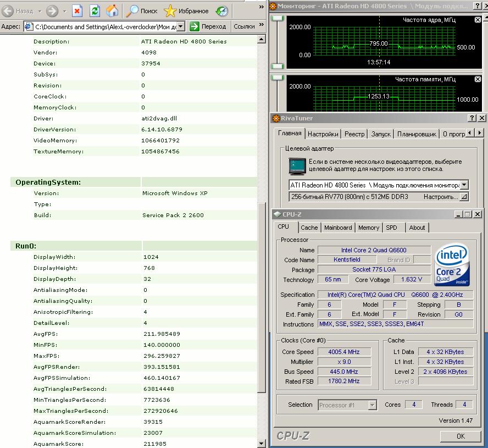Screen dimensions: 488x448
Task: Open the Ссылки (Links) toolbar
Action: pos(245,26)
